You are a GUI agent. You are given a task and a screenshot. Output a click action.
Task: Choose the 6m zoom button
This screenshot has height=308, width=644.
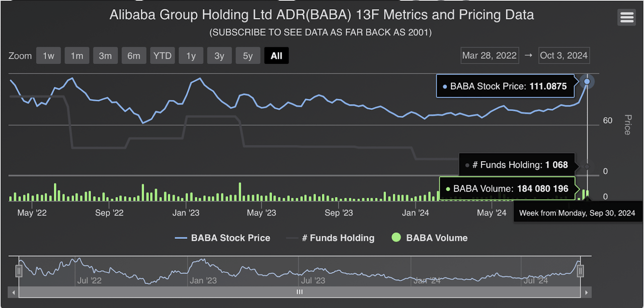(134, 56)
